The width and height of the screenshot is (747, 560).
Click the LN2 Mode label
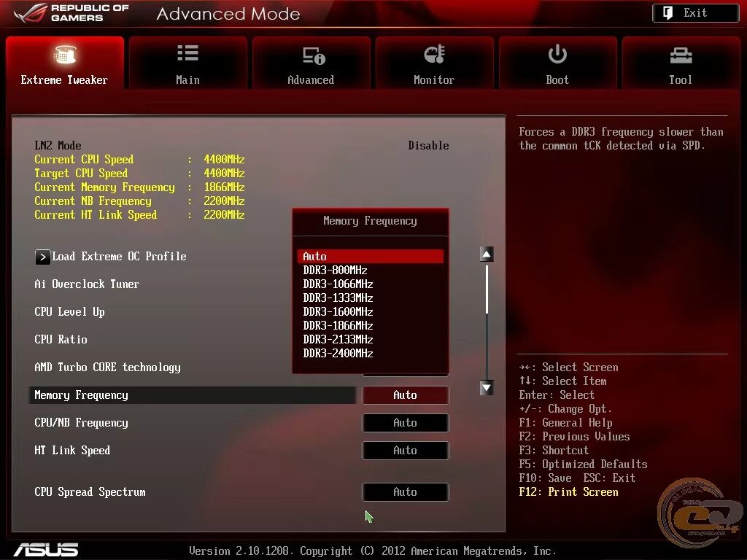point(58,146)
